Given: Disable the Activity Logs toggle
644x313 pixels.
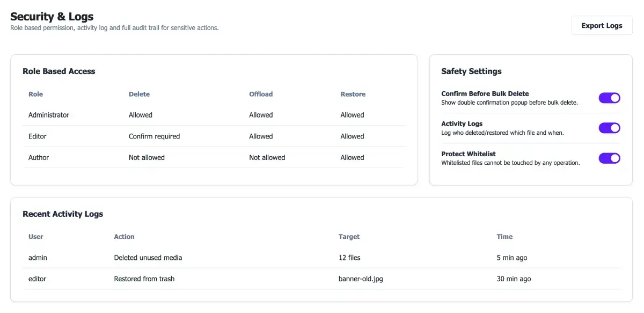Looking at the screenshot, I should 609,128.
